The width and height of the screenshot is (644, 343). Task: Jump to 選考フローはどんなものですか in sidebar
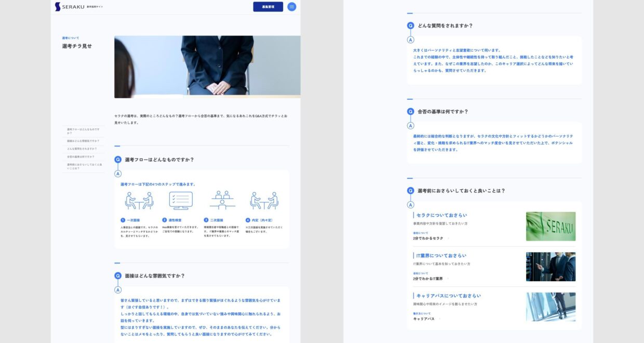[83, 131]
